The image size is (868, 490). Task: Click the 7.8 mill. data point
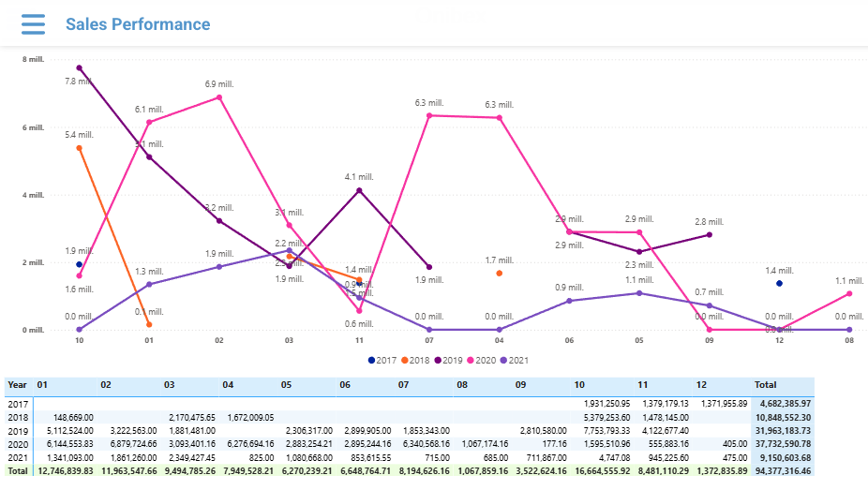point(80,67)
